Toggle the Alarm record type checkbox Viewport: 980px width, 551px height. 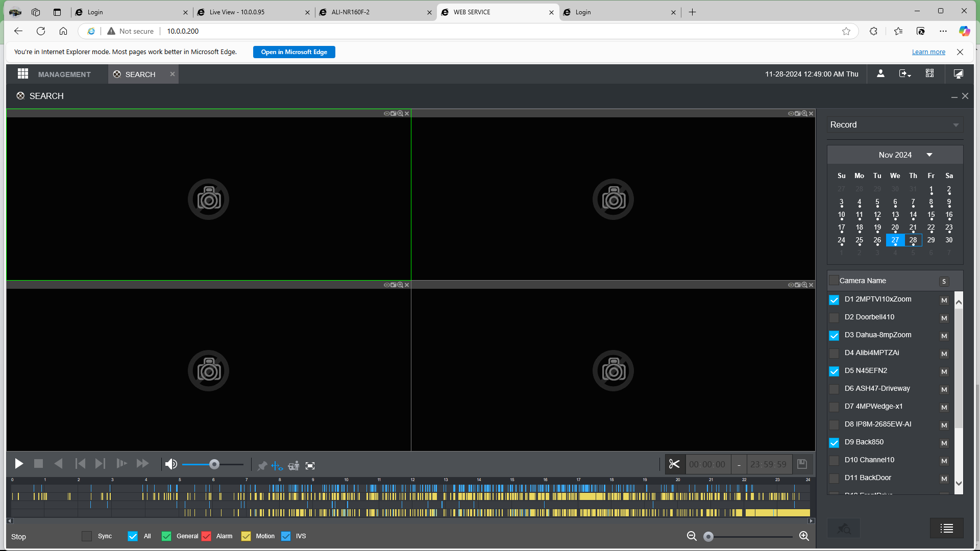pyautogui.click(x=206, y=536)
